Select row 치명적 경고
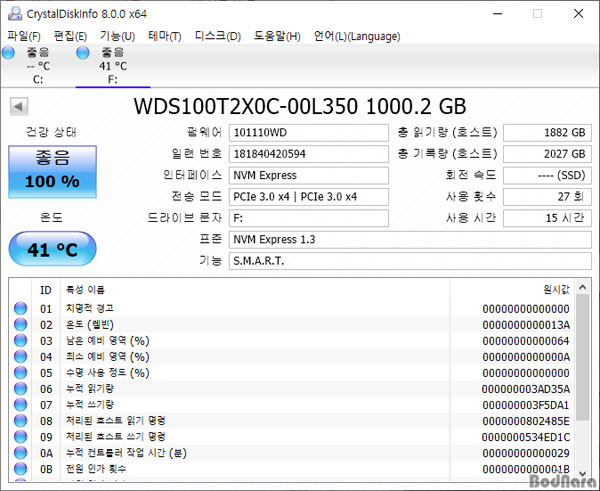Screen dimensions: 600x491 coord(292,308)
